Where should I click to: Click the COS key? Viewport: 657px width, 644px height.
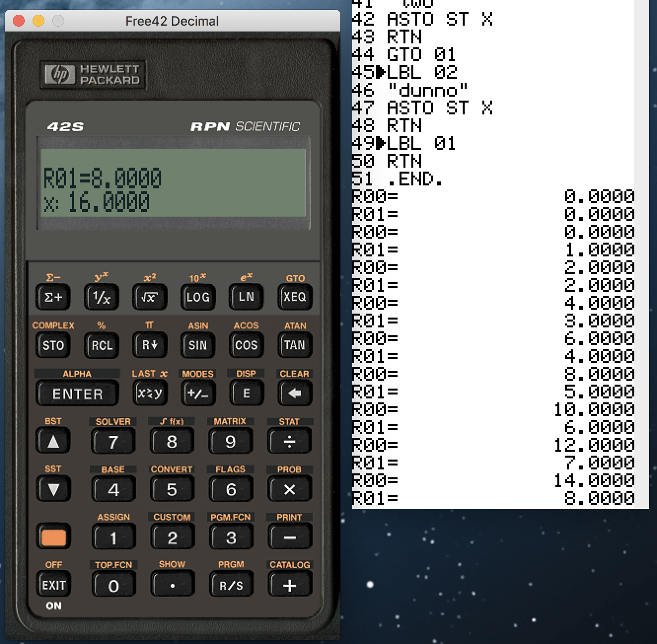pyautogui.click(x=246, y=345)
